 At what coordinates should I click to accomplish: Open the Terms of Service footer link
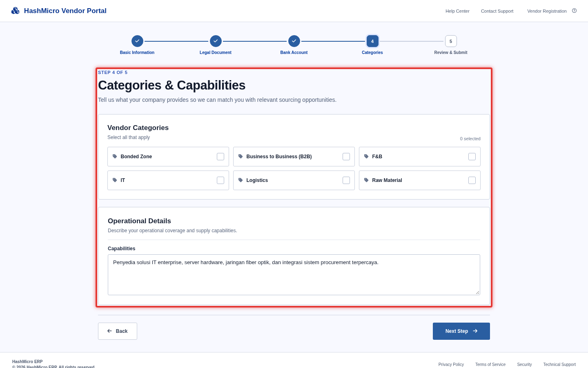coord(490,364)
